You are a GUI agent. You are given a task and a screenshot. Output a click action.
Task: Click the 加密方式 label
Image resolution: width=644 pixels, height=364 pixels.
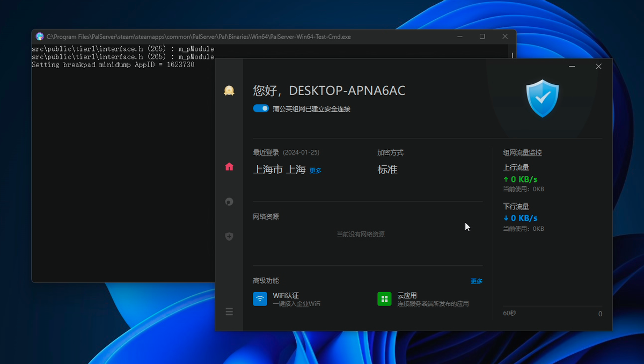[x=390, y=153]
